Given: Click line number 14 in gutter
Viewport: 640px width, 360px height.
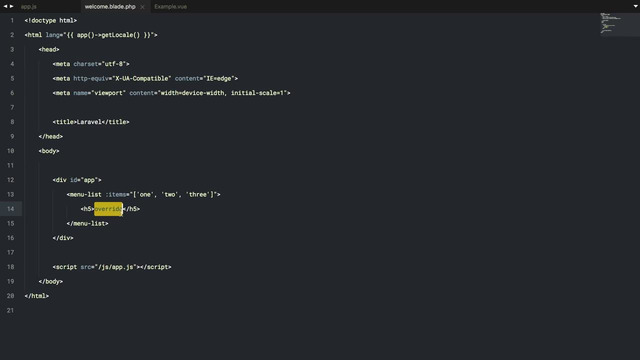Looking at the screenshot, I should click(11, 209).
